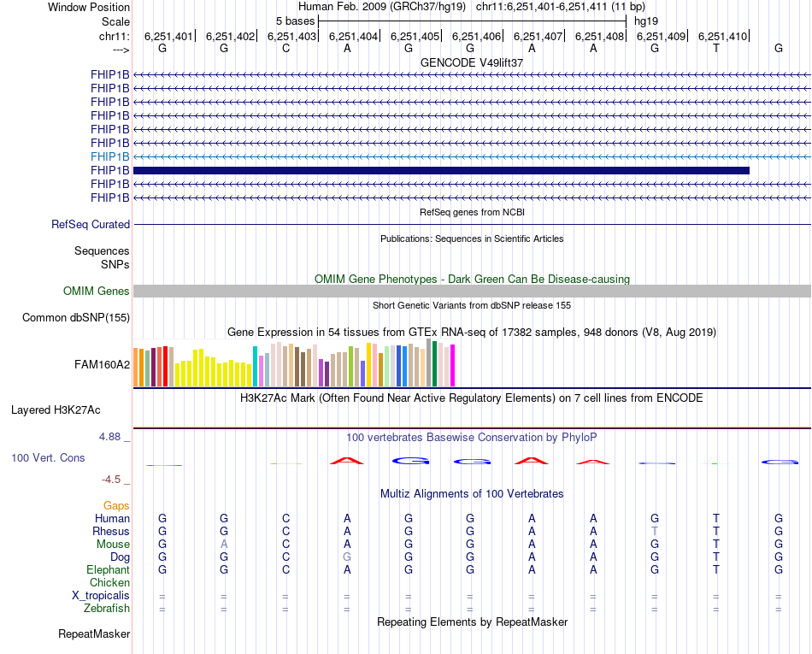This screenshot has width=812, height=654.
Task: Click position label 6,251,408 on ruler
Action: (599, 36)
